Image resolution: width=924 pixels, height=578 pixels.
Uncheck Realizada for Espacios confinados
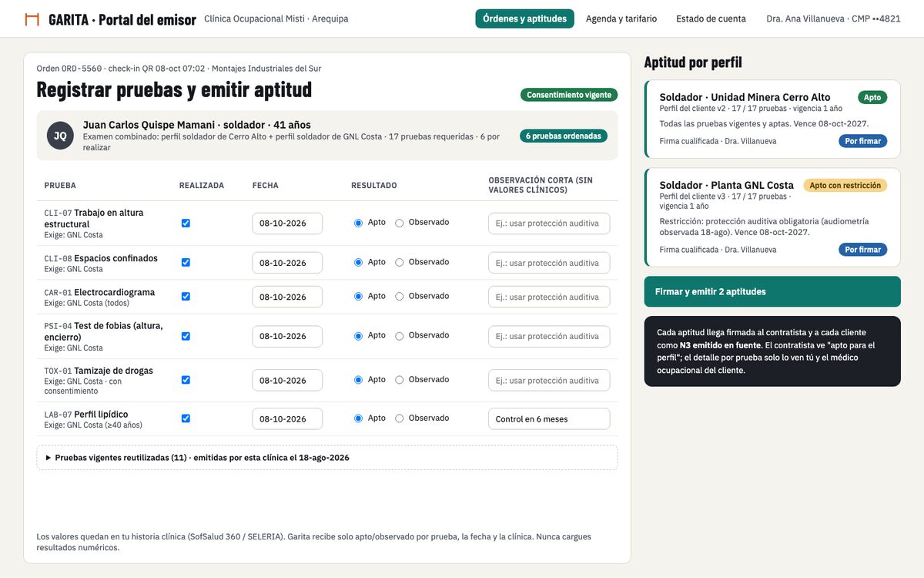click(186, 262)
